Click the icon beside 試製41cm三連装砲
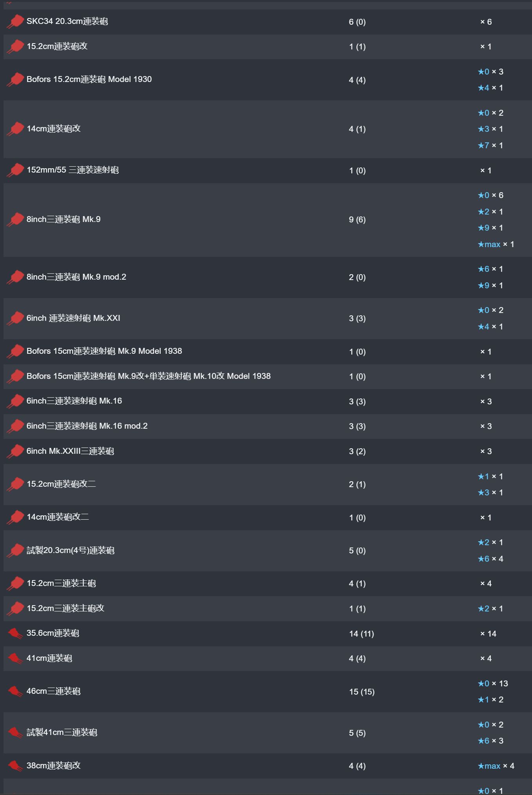Screen dimensions: 532x795 (15, 732)
